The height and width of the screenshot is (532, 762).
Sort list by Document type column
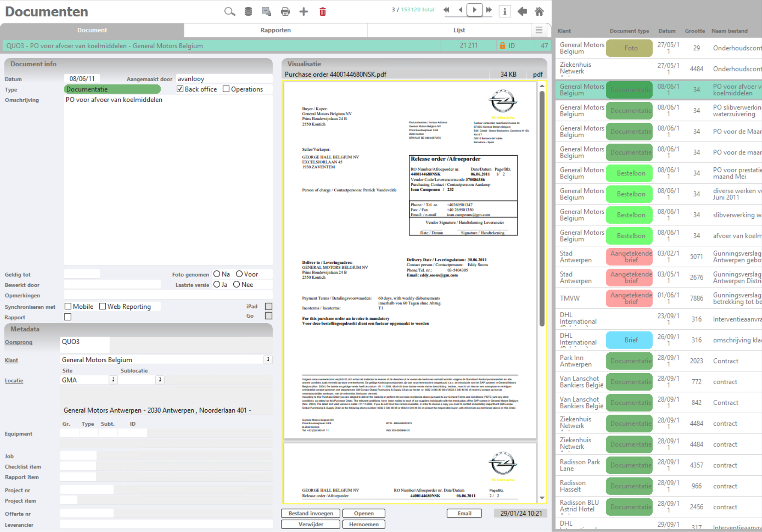[x=629, y=31]
